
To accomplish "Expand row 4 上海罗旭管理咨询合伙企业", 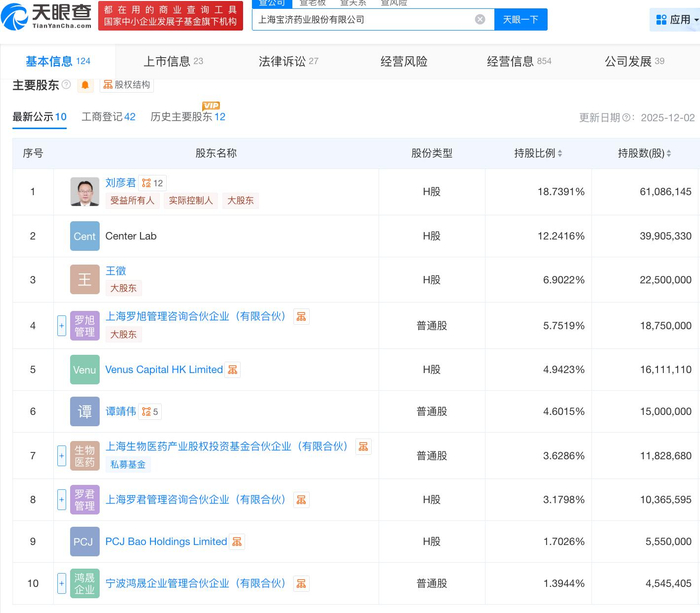I will click(x=61, y=326).
